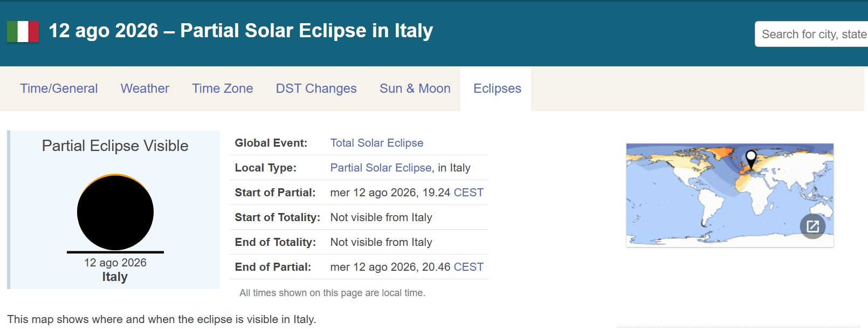This screenshot has width=868, height=329.
Task: Go to the Sun & Moon tab
Action: (415, 88)
